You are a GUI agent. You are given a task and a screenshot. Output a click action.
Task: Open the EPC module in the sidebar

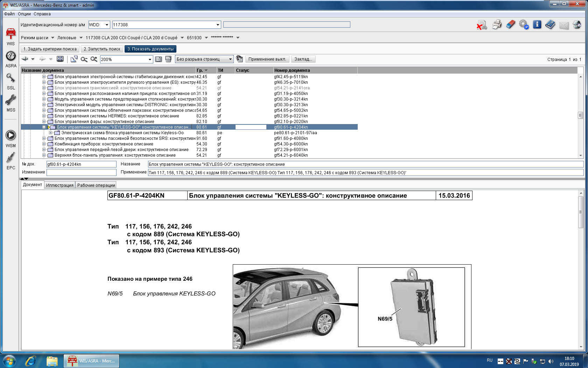tap(11, 161)
